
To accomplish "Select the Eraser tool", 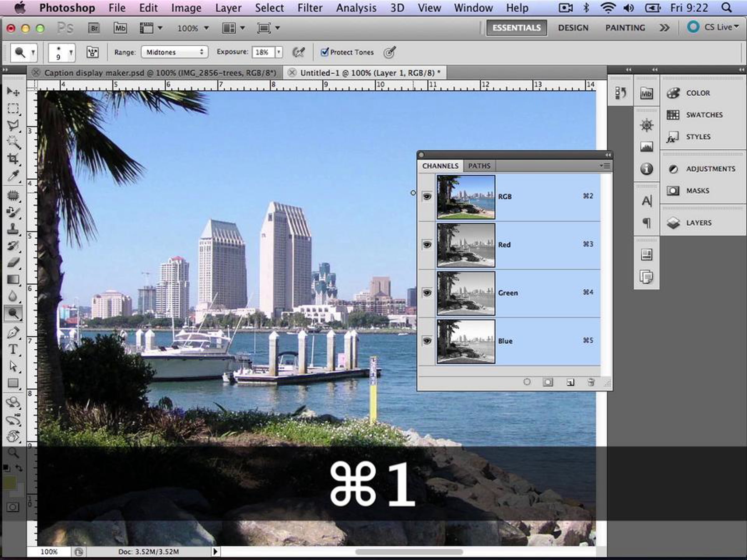I will click(13, 262).
